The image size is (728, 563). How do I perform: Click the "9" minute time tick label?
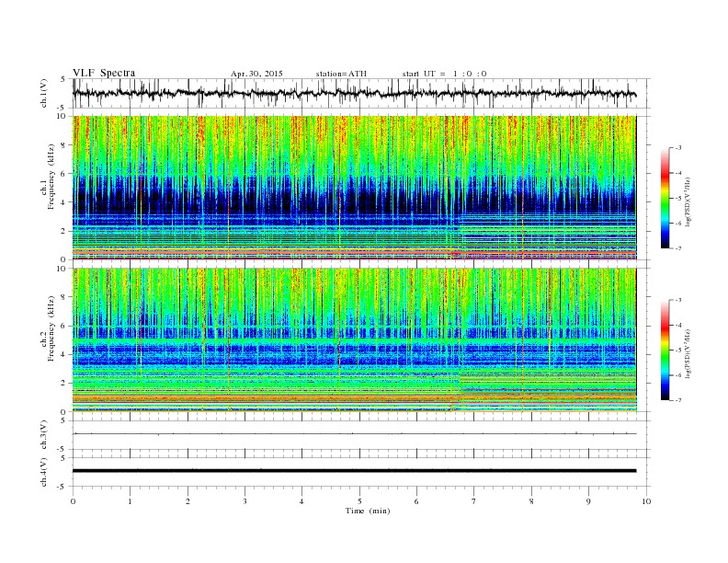coord(588,501)
